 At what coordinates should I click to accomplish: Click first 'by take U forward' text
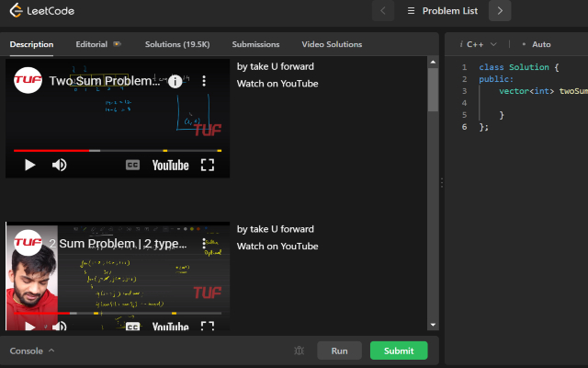[x=276, y=66]
